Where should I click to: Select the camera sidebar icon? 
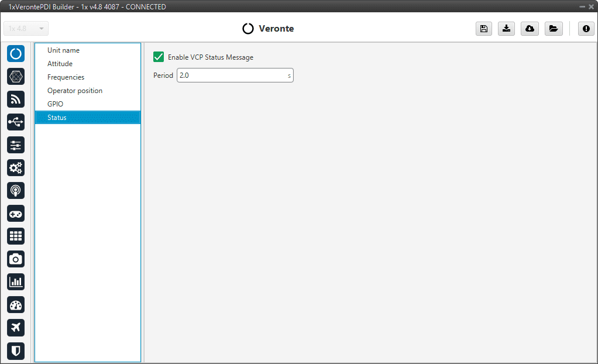(x=16, y=259)
